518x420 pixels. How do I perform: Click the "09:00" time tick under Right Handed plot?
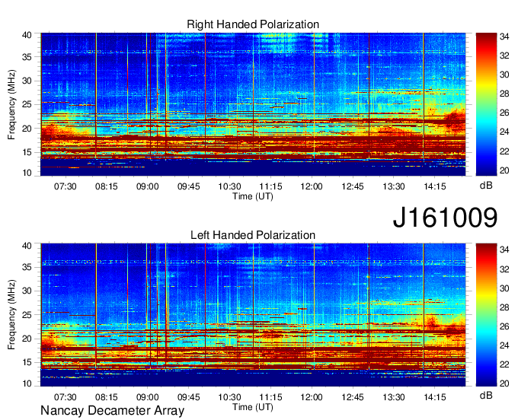[x=147, y=186]
